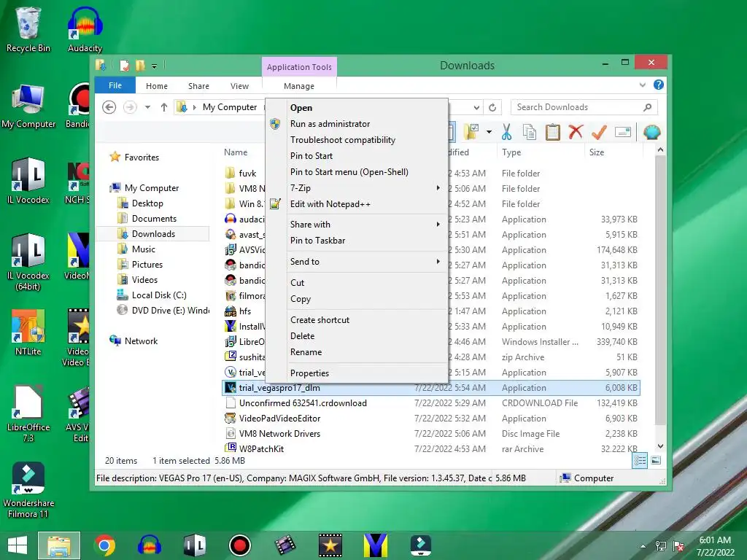
Task: Open recent locations dropdown arrow
Action: click(x=147, y=107)
